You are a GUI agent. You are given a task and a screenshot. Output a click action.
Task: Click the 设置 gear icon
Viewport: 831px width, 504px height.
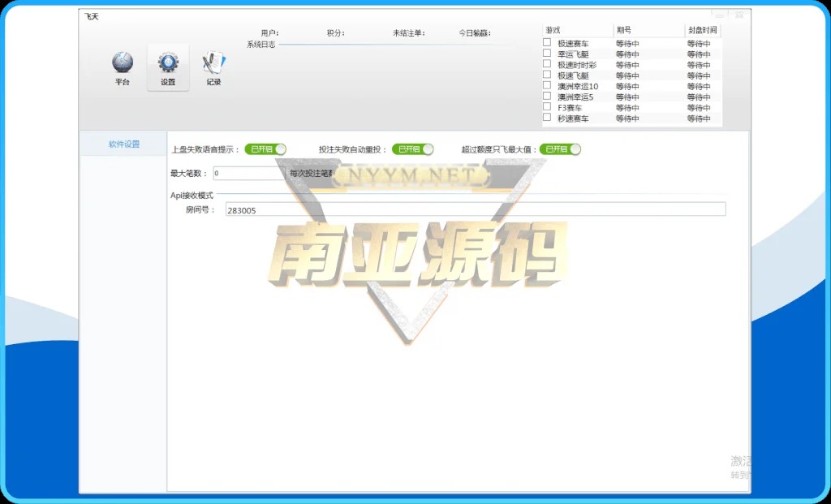point(168,64)
